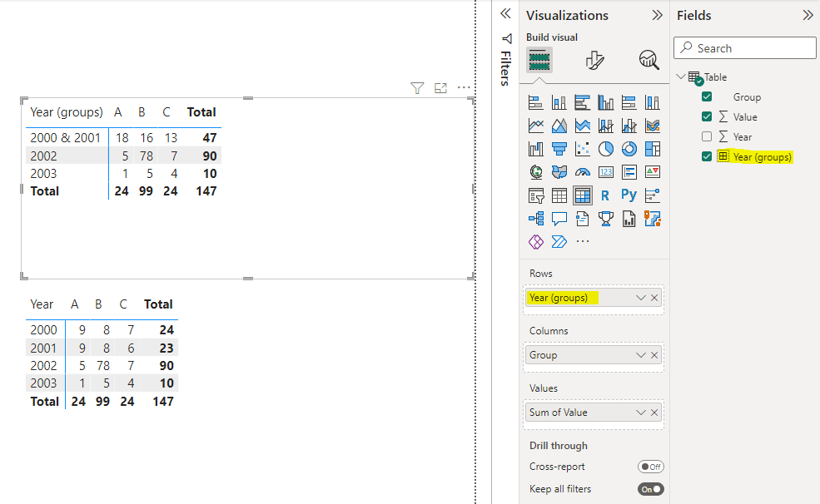Uncheck the Value field checkbox

click(x=707, y=116)
